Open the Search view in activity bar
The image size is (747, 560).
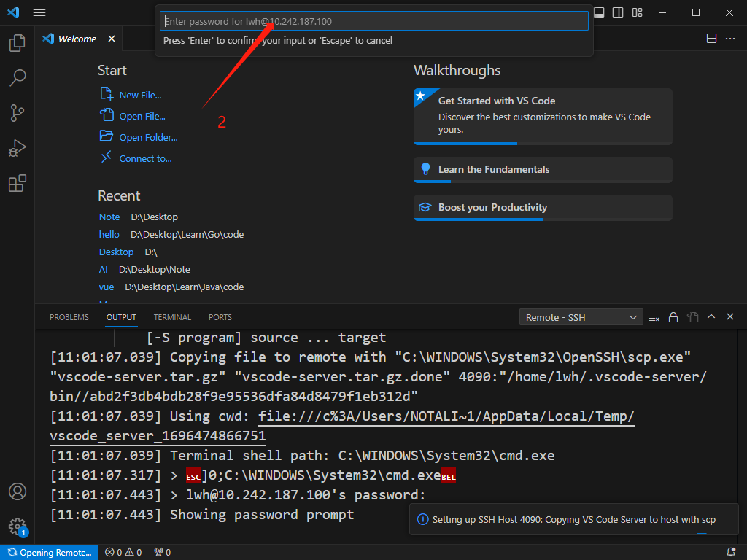(18, 77)
